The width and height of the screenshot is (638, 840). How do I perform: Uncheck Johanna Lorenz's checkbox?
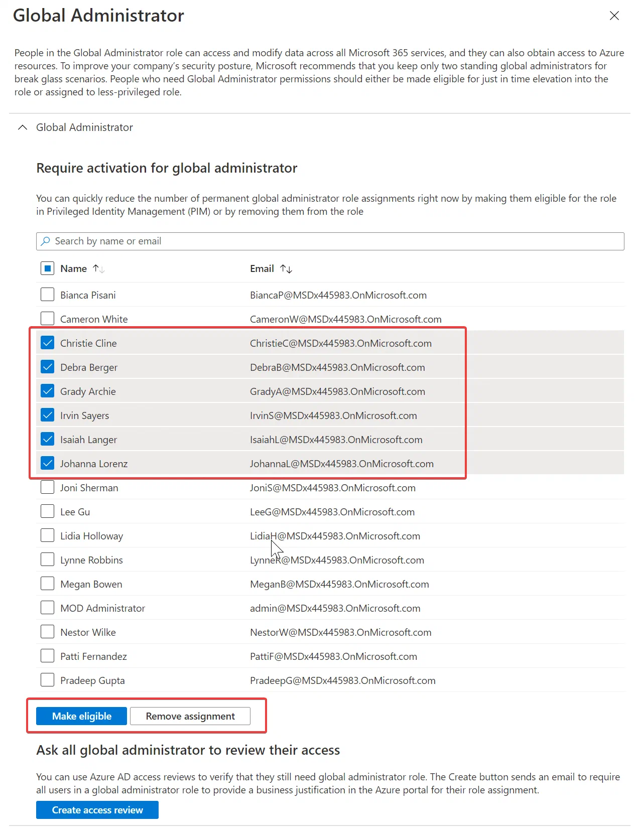pos(47,463)
